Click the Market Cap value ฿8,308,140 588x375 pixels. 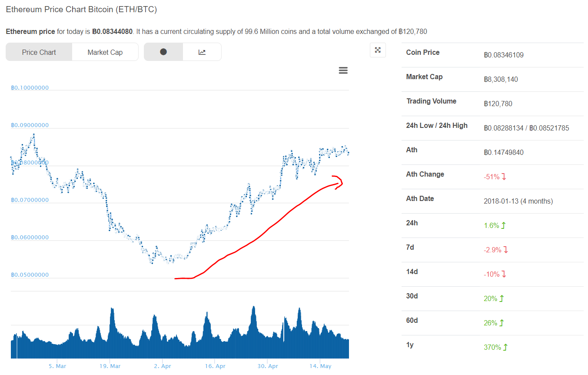point(501,80)
